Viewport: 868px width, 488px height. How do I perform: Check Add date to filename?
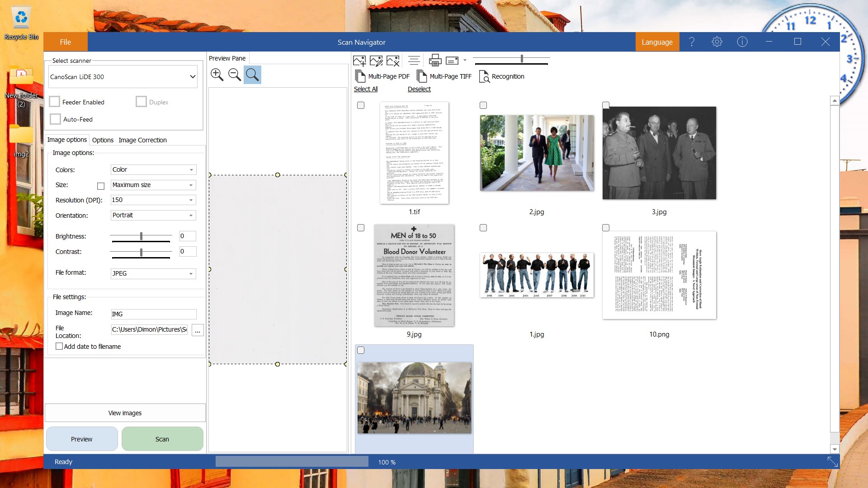[x=59, y=346]
